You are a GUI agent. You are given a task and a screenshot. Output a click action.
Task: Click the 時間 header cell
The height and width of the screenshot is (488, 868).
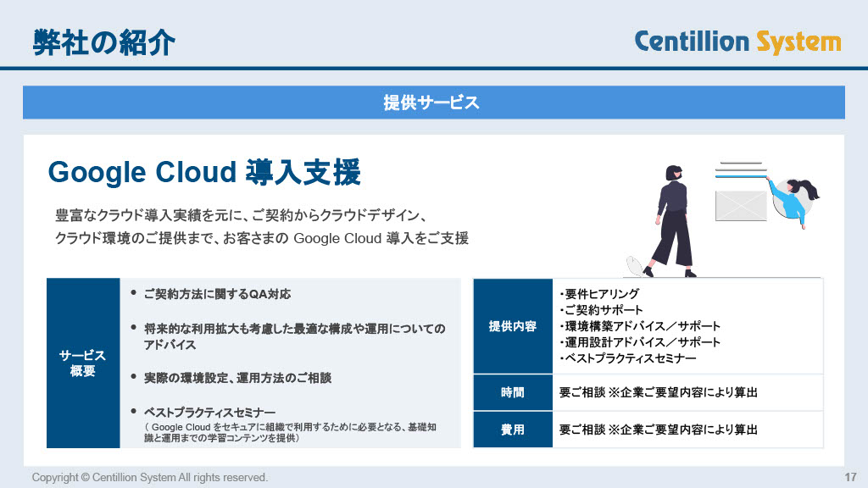pyautogui.click(x=513, y=392)
